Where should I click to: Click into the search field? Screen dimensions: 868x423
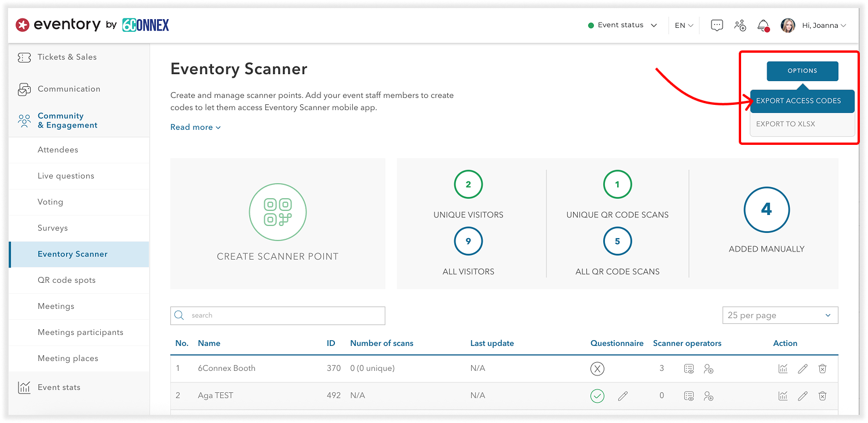click(278, 315)
